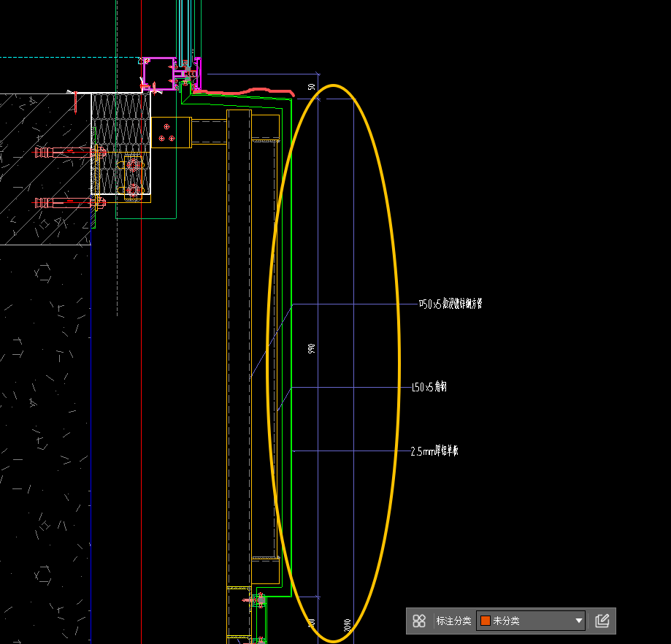Click the 990 vertical dimension value
The height and width of the screenshot is (644, 671).
pyautogui.click(x=312, y=348)
